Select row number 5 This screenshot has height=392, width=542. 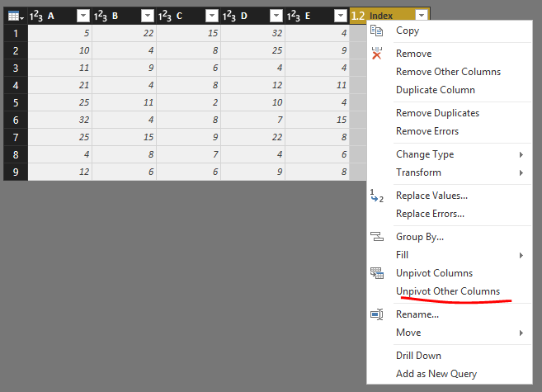point(16,102)
